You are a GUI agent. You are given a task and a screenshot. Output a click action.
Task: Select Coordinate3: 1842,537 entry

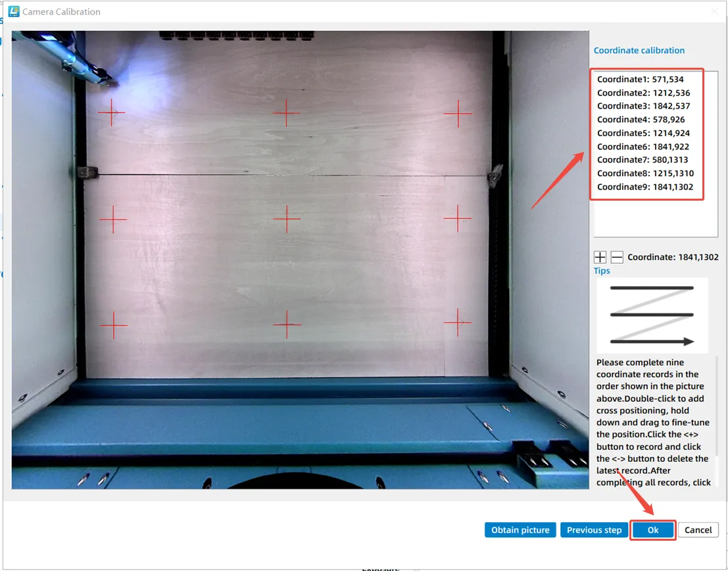tap(643, 106)
